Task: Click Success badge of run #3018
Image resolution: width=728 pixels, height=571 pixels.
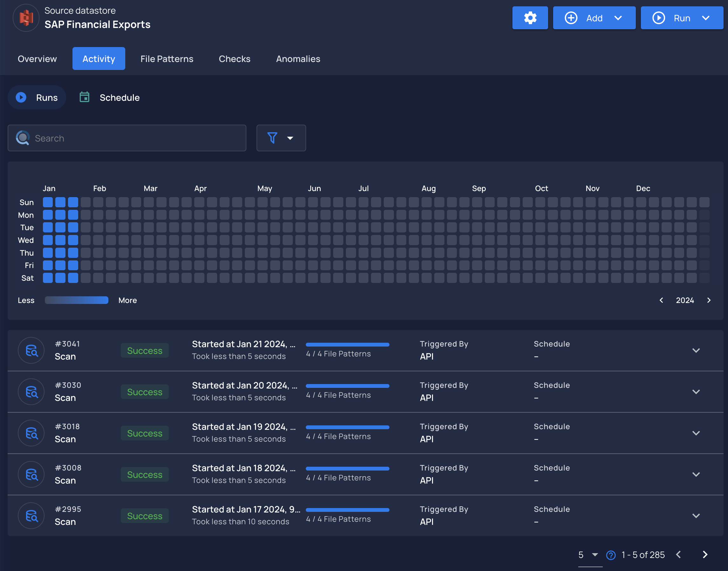Action: 145,433
